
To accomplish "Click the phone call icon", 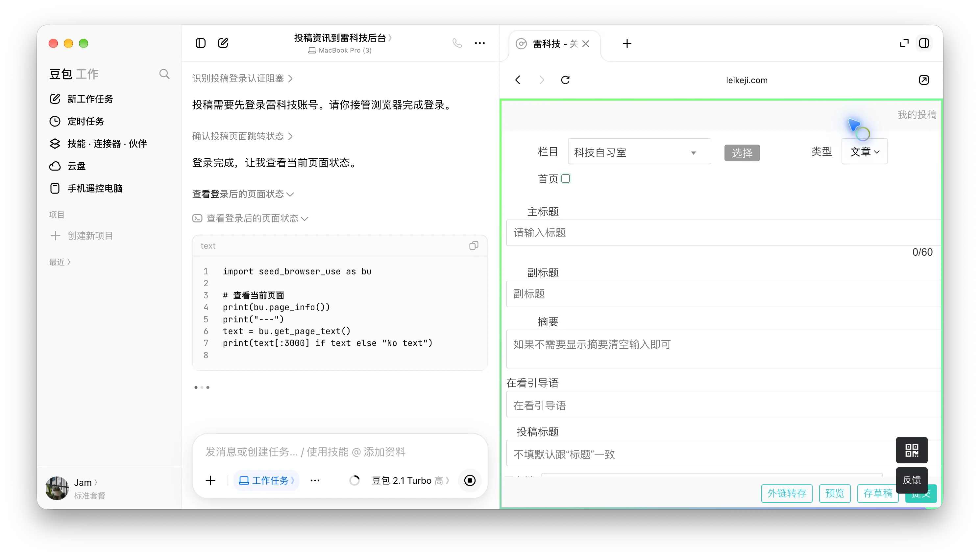I will pos(457,43).
